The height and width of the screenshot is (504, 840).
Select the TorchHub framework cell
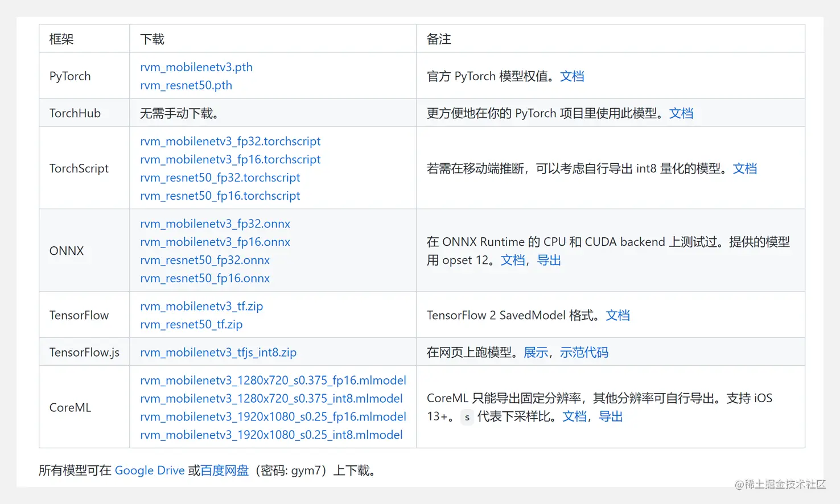click(x=84, y=113)
